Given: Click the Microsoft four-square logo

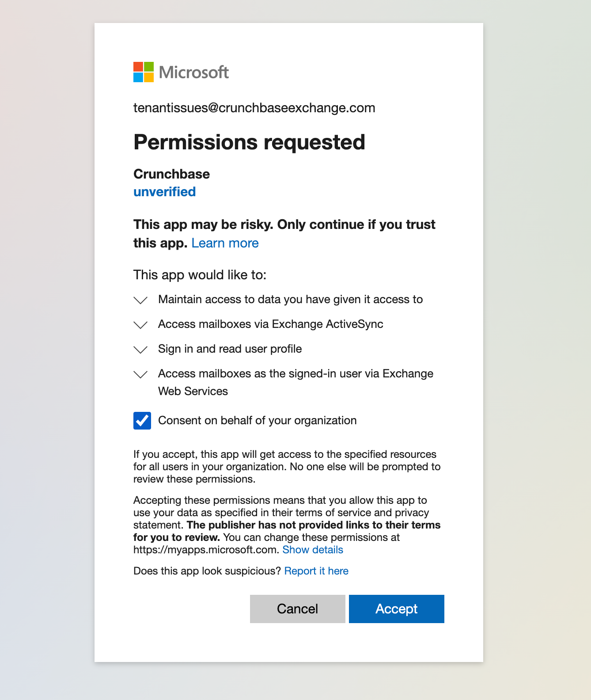Looking at the screenshot, I should (x=144, y=72).
